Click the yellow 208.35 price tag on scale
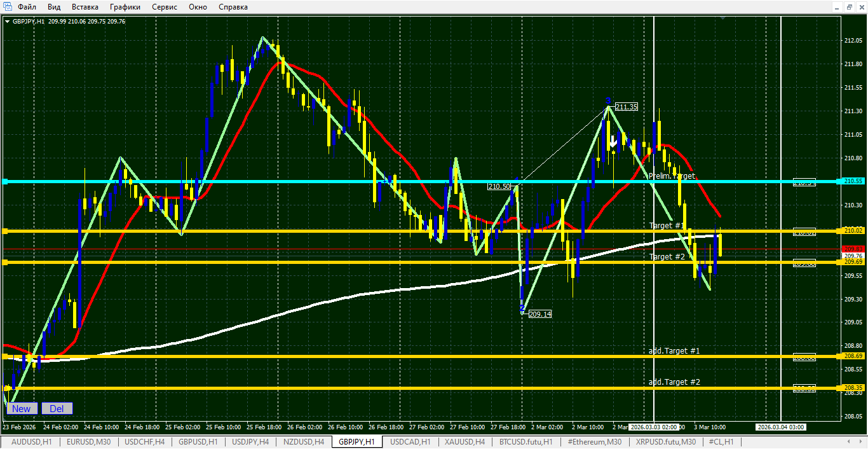 click(853, 387)
